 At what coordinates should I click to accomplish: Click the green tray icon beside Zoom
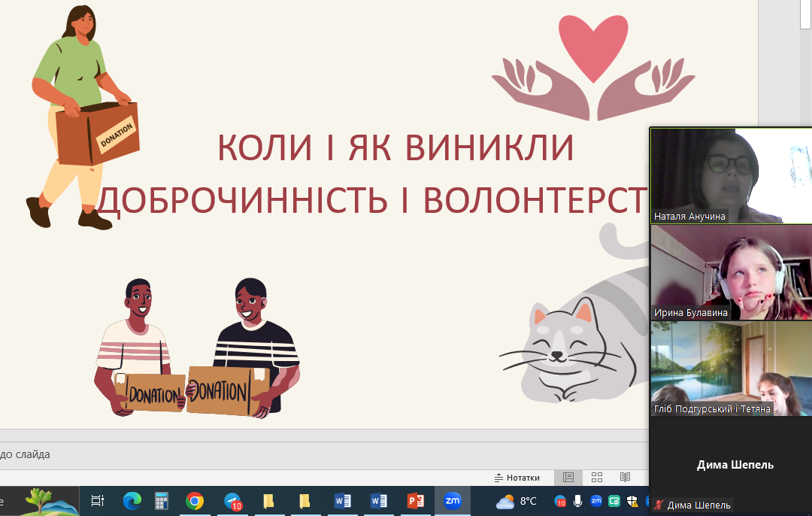pos(614,501)
